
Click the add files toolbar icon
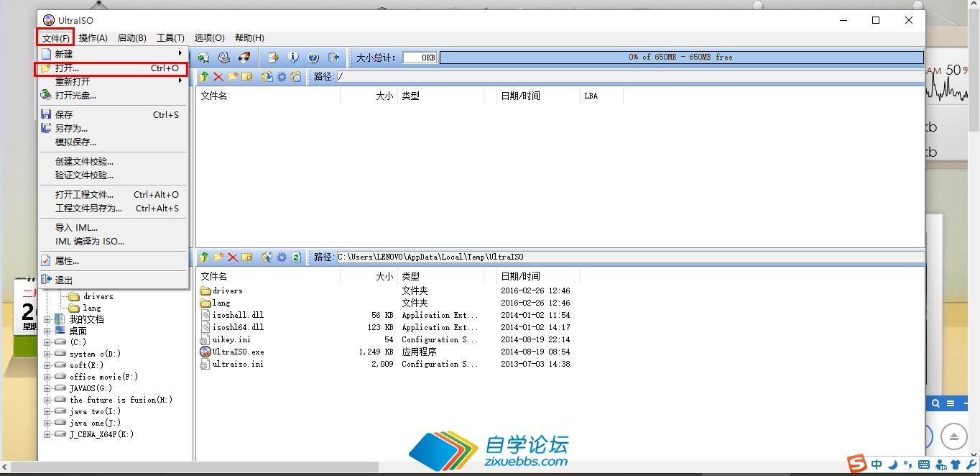click(273, 58)
